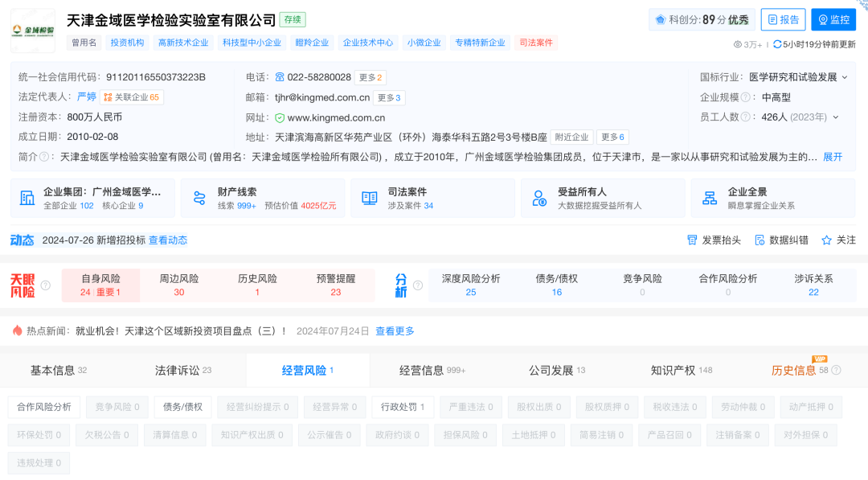Select the 行政处罚 filter tag

[x=404, y=408]
